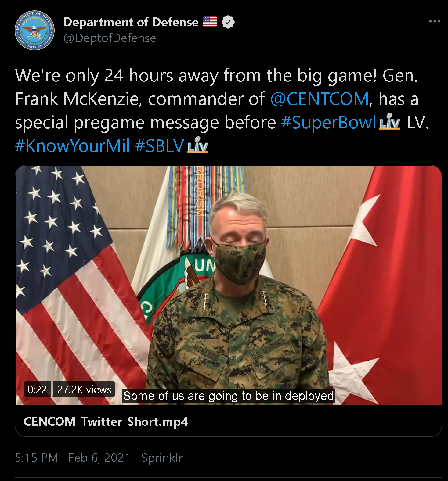Click the Department of Defense seal avatar
448x481 pixels.
[34, 30]
